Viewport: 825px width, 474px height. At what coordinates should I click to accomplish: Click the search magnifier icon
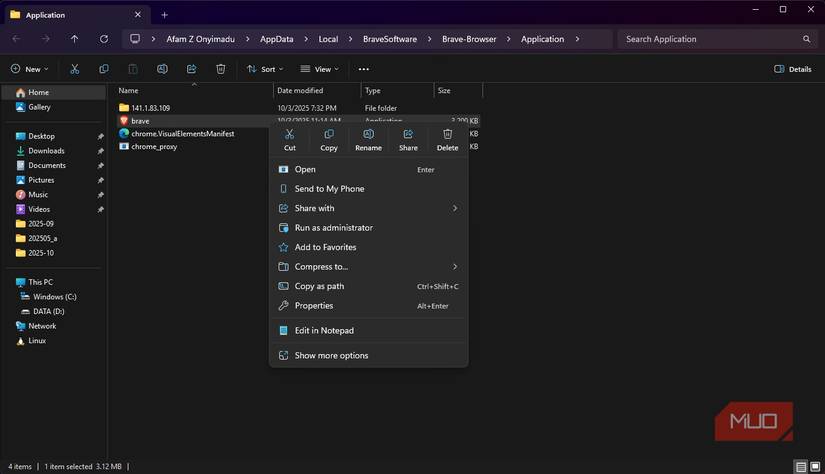coord(806,39)
